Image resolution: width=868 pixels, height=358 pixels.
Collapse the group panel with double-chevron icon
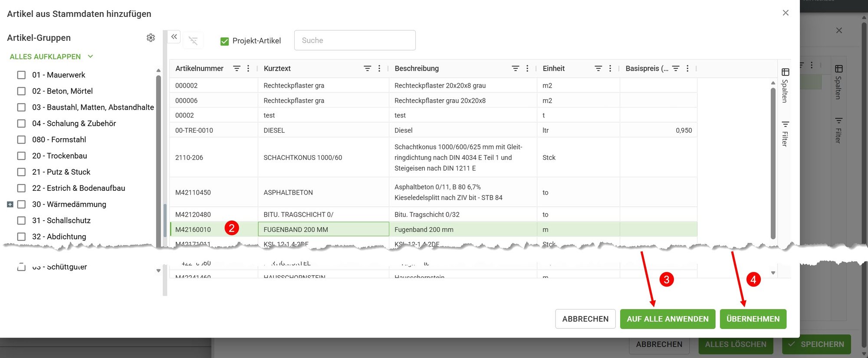(x=174, y=37)
